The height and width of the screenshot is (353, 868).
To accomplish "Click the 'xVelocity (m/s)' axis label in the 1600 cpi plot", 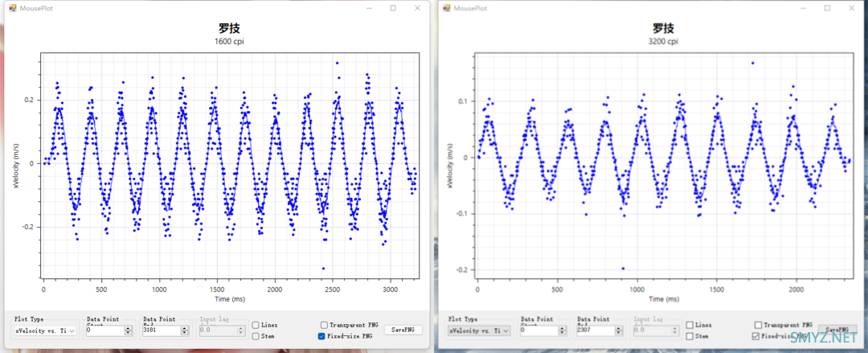I will tap(17, 165).
